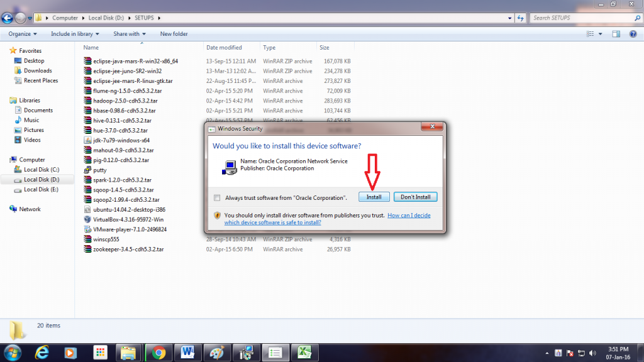The image size is (644, 362).
Task: Click Don't Install in the security dialog
Action: tap(415, 197)
